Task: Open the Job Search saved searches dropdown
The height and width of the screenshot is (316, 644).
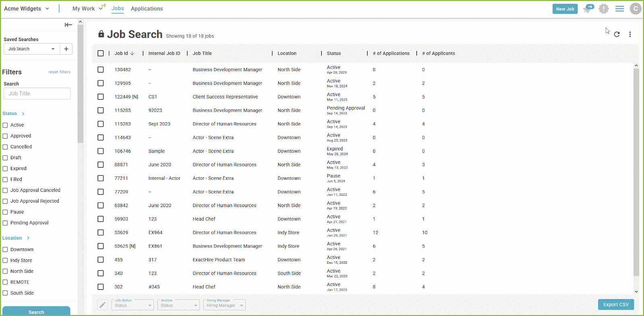Action: point(32,49)
